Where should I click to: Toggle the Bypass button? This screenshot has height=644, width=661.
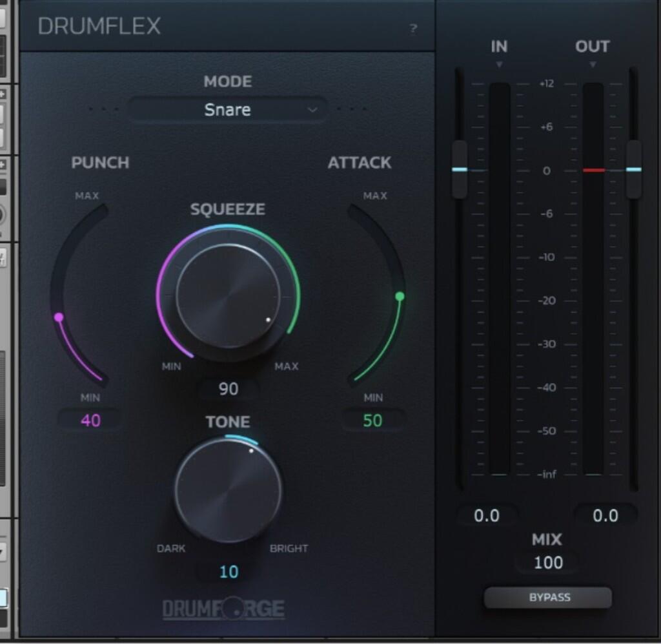(x=548, y=597)
